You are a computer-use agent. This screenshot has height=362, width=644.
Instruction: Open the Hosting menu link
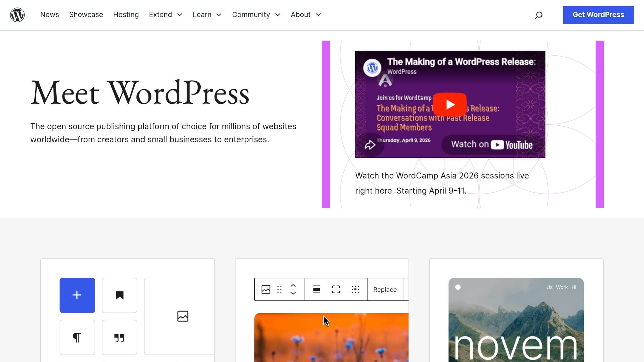[x=126, y=15]
